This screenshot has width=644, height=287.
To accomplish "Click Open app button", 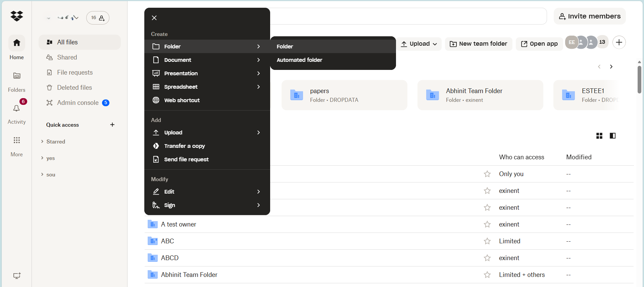I will point(539,44).
